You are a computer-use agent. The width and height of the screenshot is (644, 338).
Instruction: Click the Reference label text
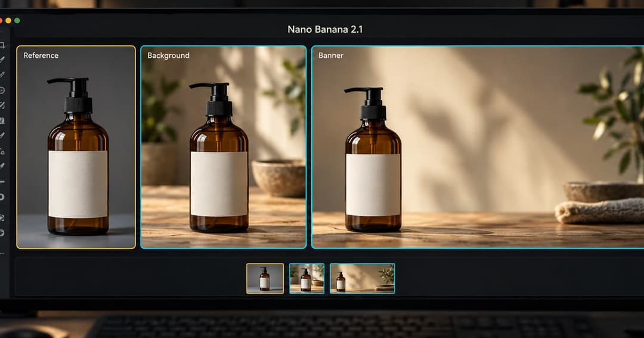[x=41, y=55]
